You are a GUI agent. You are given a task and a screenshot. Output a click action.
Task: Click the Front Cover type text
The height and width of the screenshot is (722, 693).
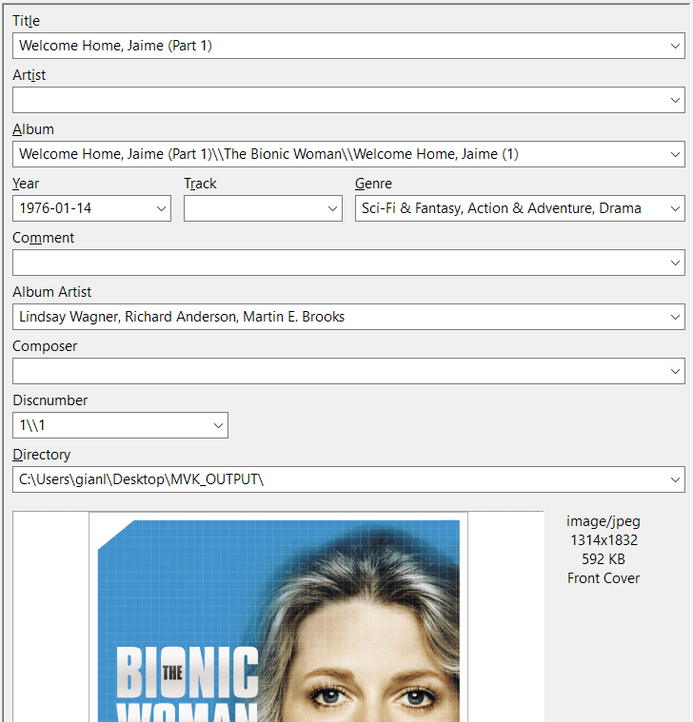tap(603, 578)
